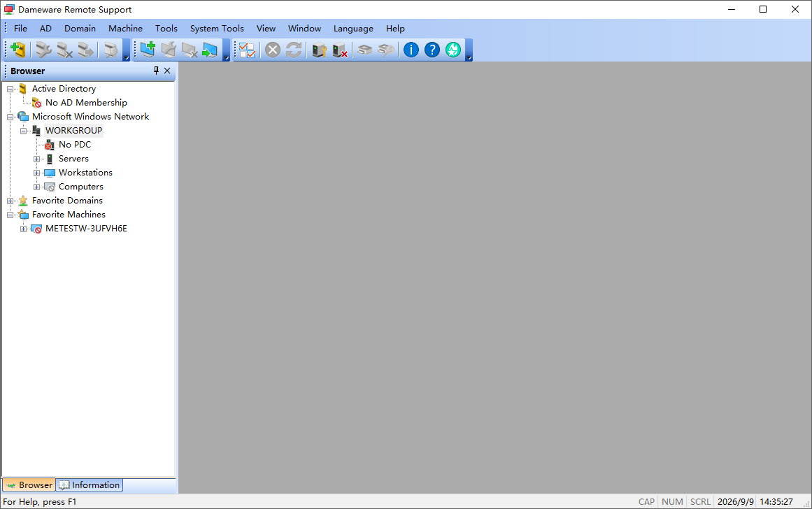Viewport: 812px width, 509px height.
Task: Open machine toolbar's overflow options arrow
Action: (227, 50)
